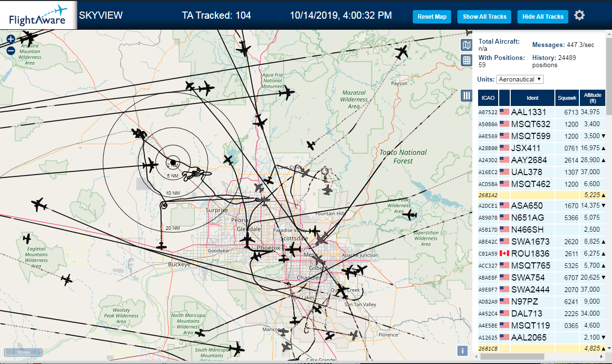The image size is (612, 364).
Task: Click the Reset Map button
Action: pyautogui.click(x=432, y=16)
